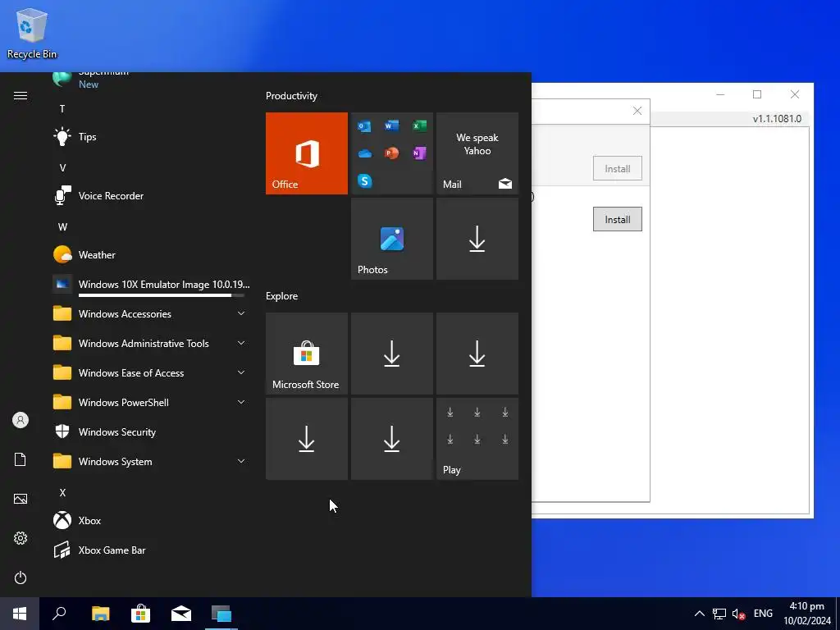
Task: Open Windows 10X Emulator Image entry
Action: [150, 285]
